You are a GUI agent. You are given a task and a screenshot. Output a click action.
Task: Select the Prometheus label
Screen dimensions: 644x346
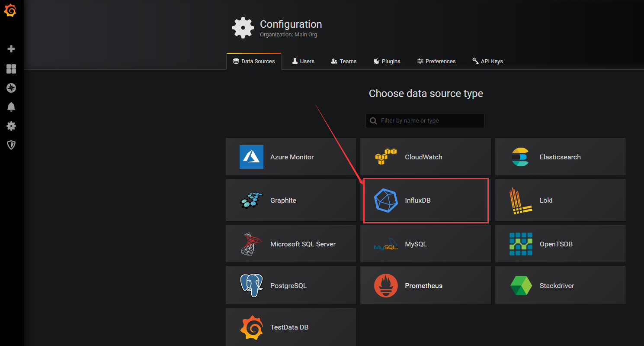[x=423, y=286]
